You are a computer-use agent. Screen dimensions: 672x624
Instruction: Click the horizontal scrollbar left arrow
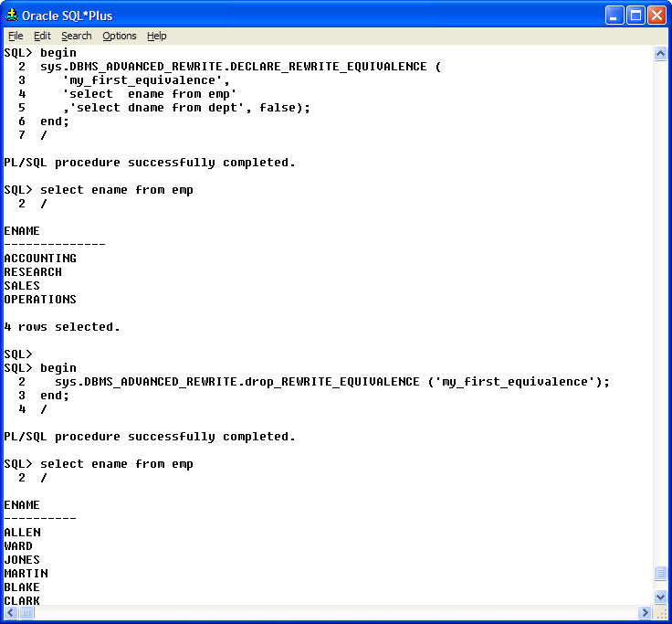(x=11, y=612)
